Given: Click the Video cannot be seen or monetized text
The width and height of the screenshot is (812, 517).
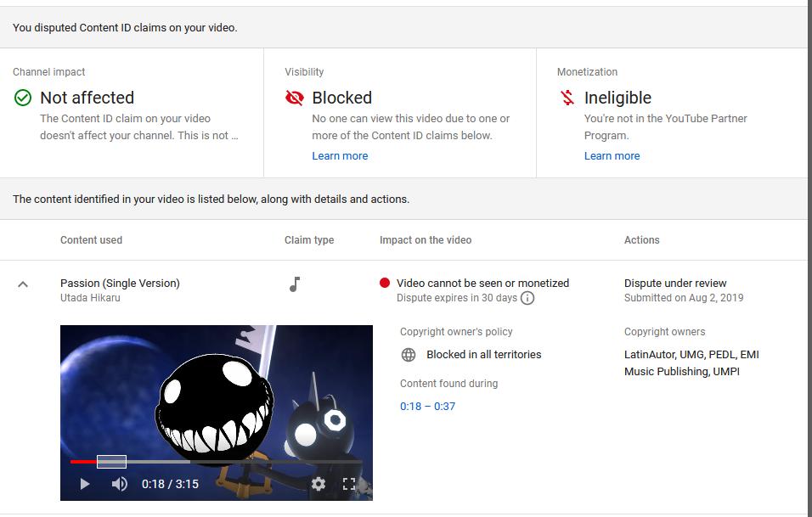Looking at the screenshot, I should point(482,283).
